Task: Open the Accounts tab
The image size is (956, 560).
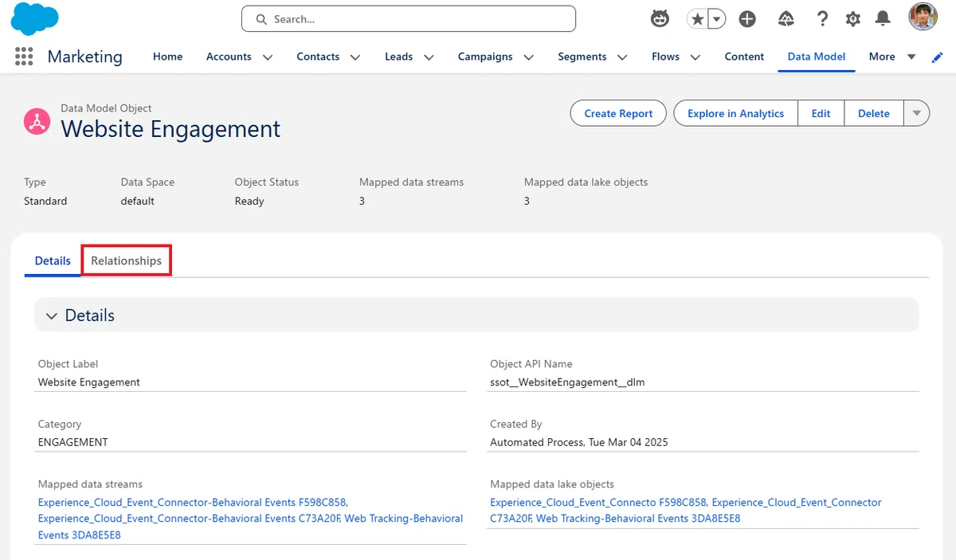Action: [x=229, y=57]
